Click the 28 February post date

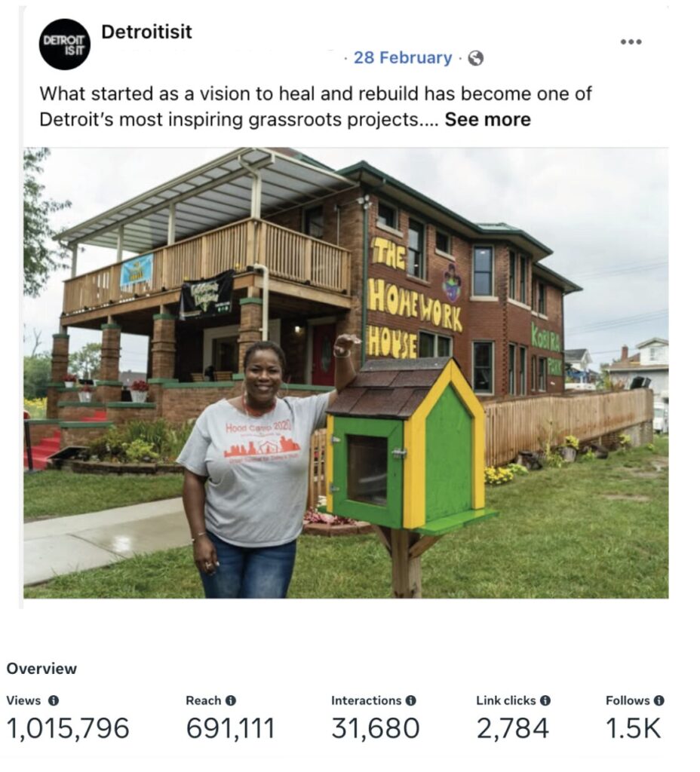403,58
